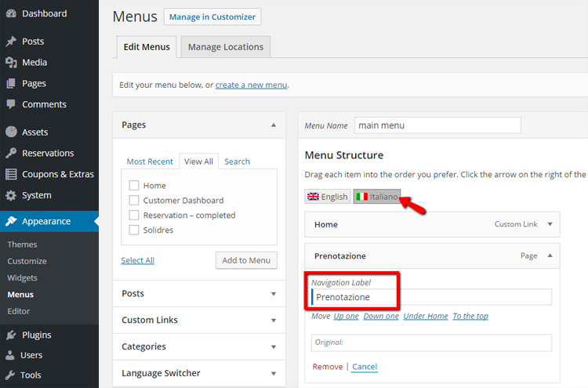Click the Dashboard gauge icon
The width and height of the screenshot is (588, 388).
[11, 13]
